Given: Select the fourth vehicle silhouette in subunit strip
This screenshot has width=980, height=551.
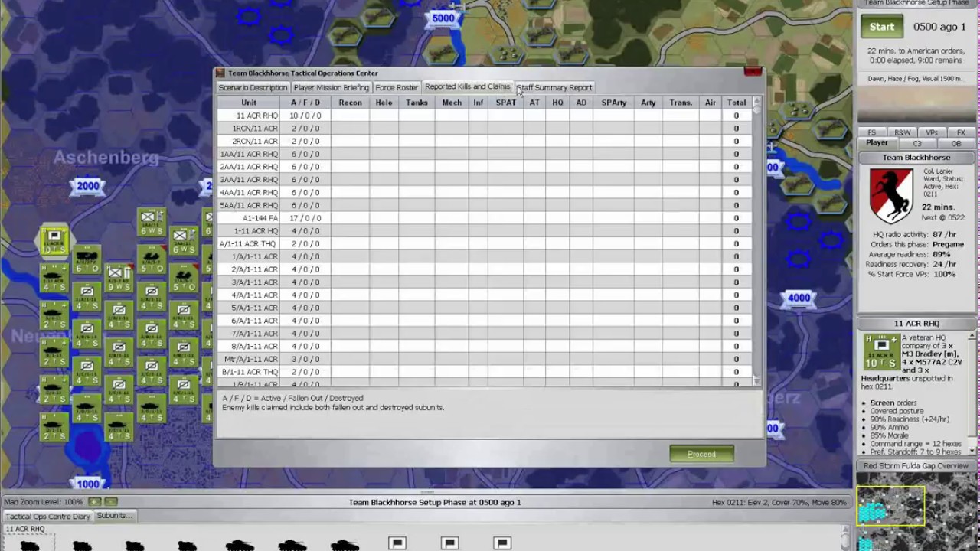Looking at the screenshot, I should coord(187,545).
